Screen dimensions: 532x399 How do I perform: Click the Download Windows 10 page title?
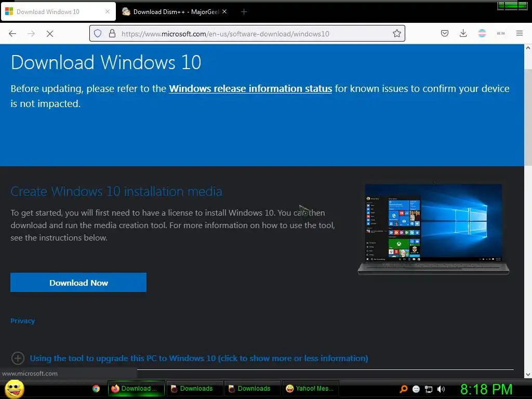tap(106, 62)
